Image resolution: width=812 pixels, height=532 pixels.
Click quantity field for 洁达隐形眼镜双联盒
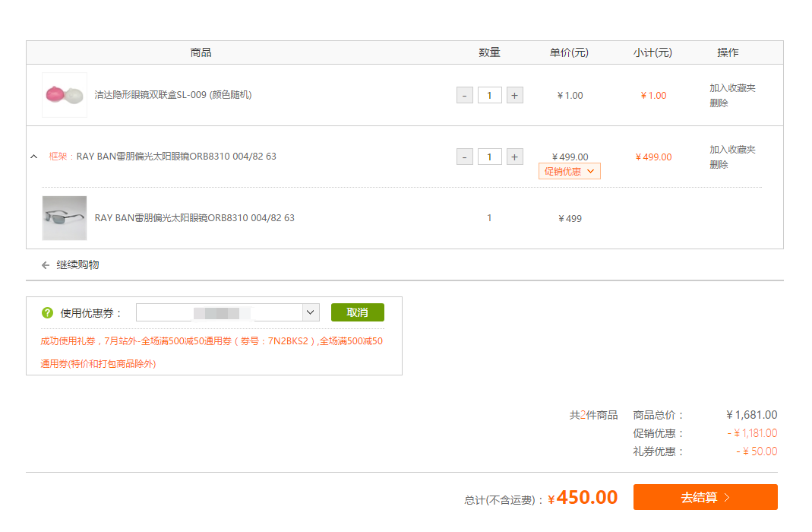tap(489, 95)
